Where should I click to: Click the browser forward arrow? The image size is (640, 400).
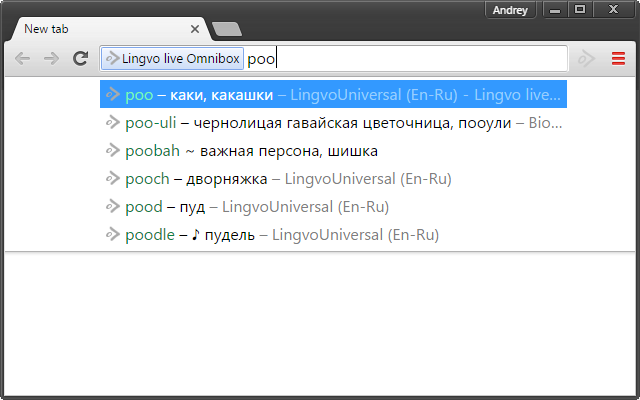[x=51, y=59]
